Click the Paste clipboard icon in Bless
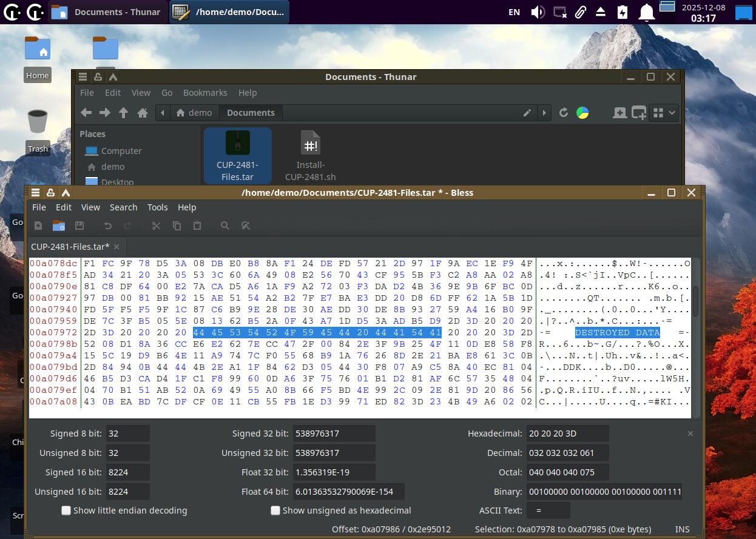The width and height of the screenshot is (756, 539). click(197, 226)
